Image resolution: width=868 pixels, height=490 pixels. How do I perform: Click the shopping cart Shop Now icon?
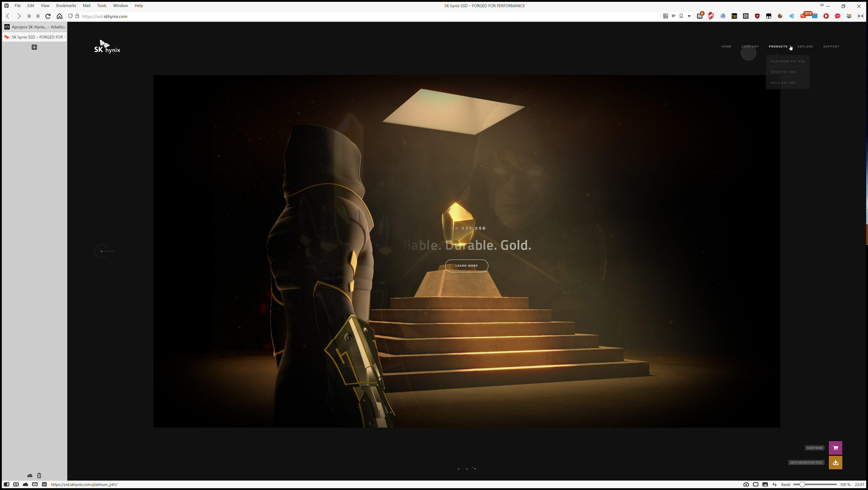click(x=835, y=448)
